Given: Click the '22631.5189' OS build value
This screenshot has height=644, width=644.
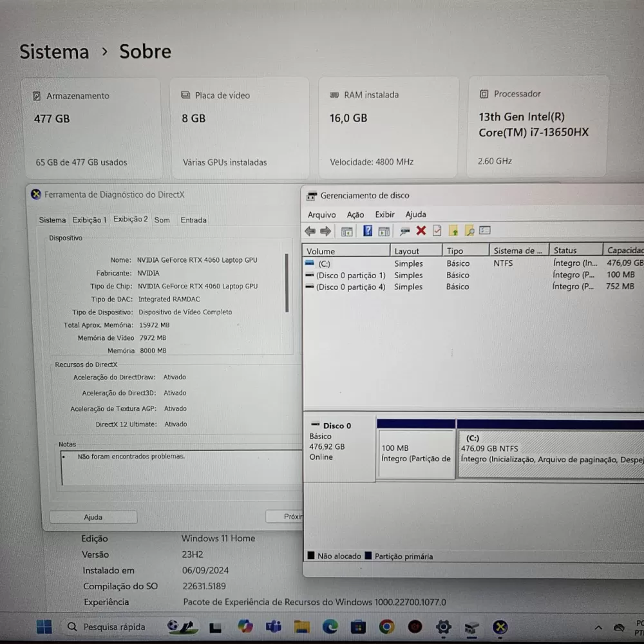Looking at the screenshot, I should [x=204, y=586].
